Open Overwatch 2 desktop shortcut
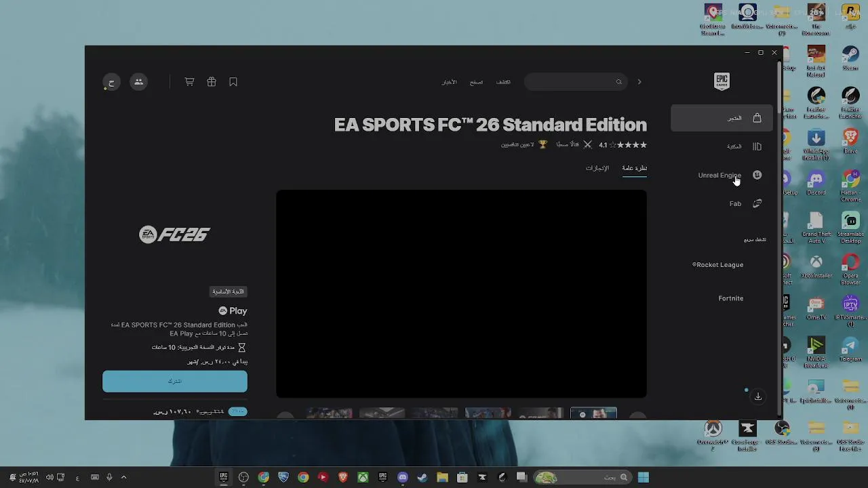Viewport: 868px width, 488px height. pos(713,435)
